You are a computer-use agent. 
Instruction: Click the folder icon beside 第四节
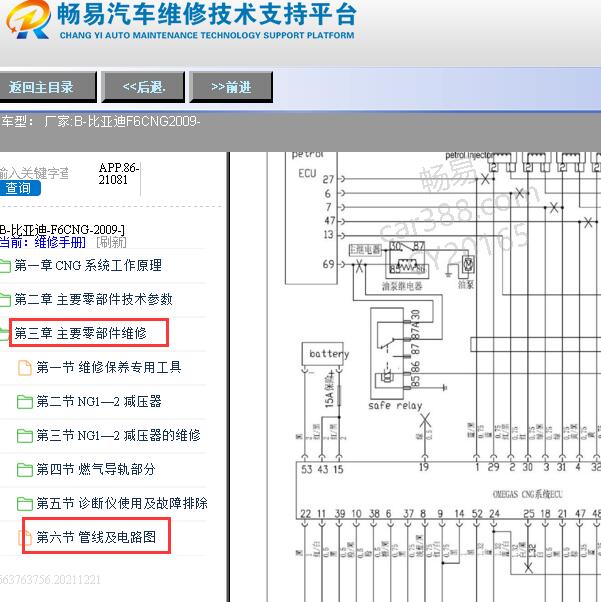(x=25, y=470)
